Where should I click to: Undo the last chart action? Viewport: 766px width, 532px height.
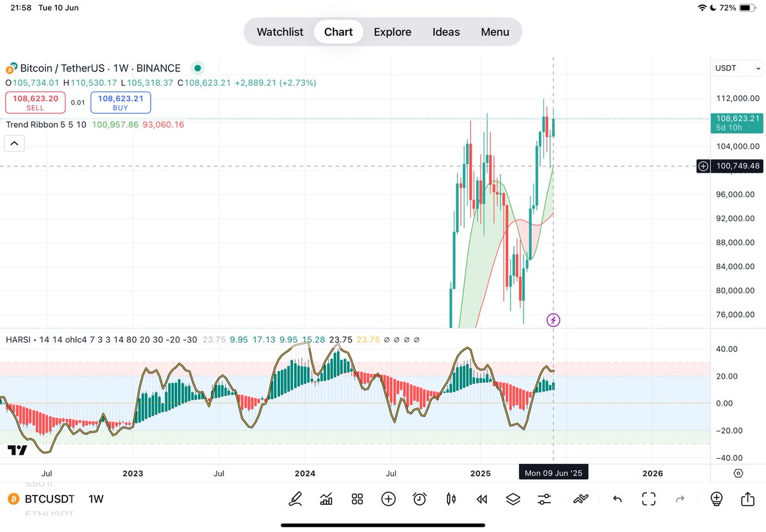click(x=617, y=499)
